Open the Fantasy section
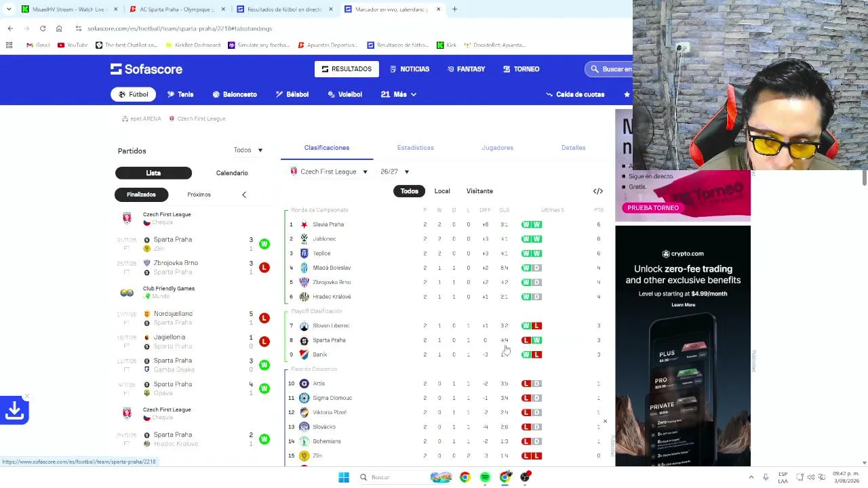 pyautogui.click(x=466, y=69)
